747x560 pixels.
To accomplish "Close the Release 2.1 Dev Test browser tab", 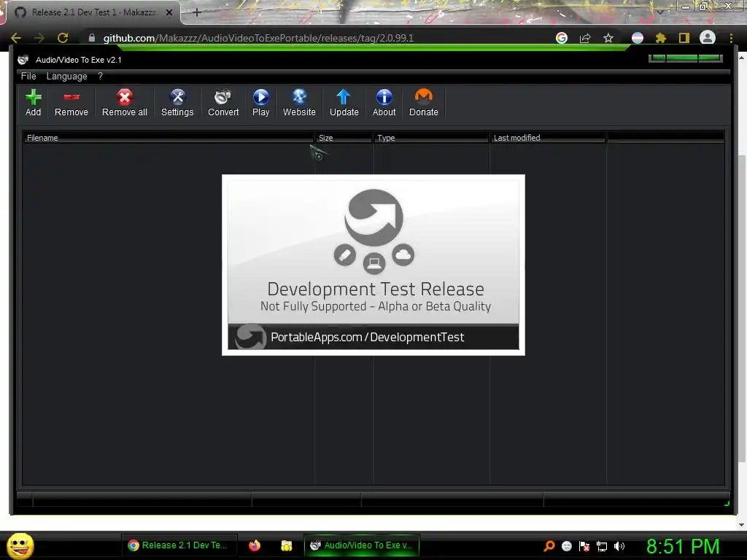I will pos(169,12).
